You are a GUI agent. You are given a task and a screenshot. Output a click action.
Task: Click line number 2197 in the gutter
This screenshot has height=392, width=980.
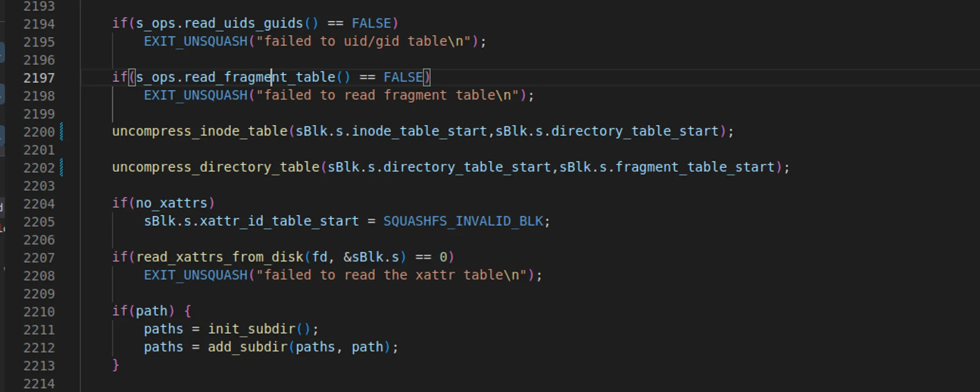tap(39, 78)
